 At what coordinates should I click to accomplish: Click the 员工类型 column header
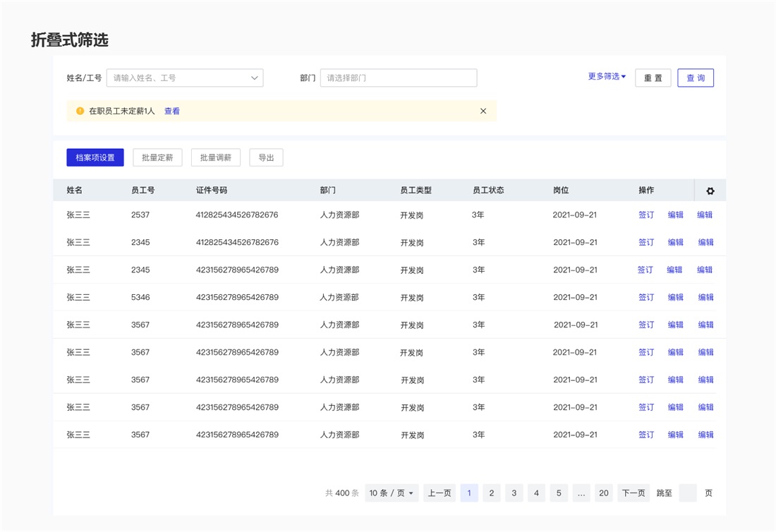tap(416, 190)
